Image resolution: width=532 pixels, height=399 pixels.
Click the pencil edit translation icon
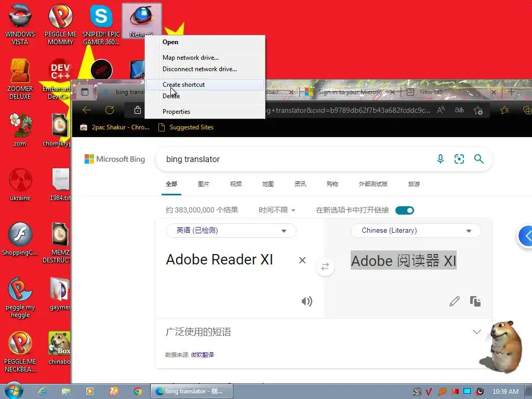click(455, 301)
